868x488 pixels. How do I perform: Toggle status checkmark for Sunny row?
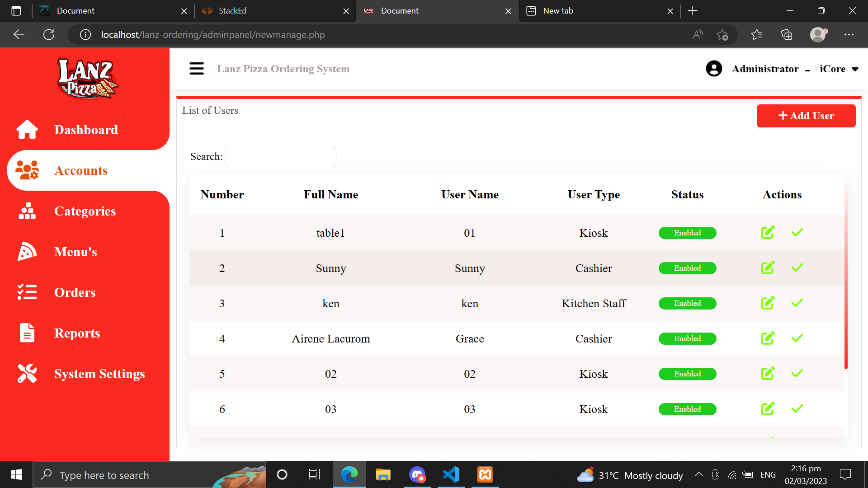pos(797,268)
